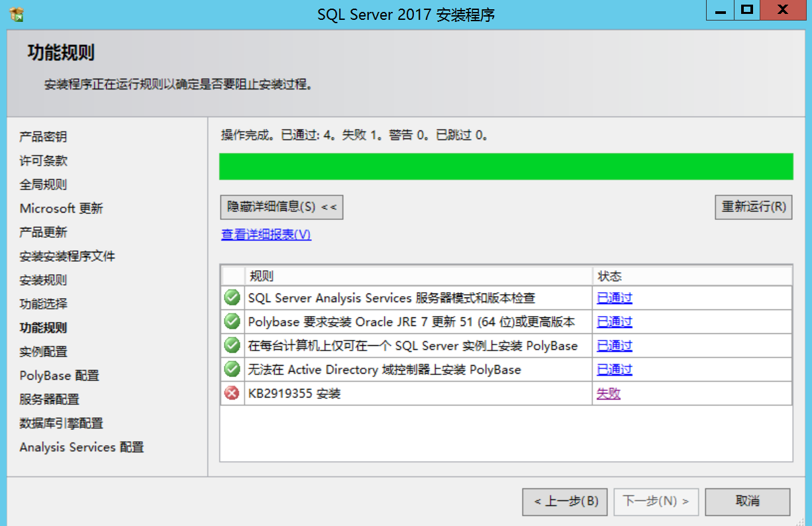This screenshot has width=812, height=526.
Task: Select 全局规则 step in sidebar
Action: [43, 185]
